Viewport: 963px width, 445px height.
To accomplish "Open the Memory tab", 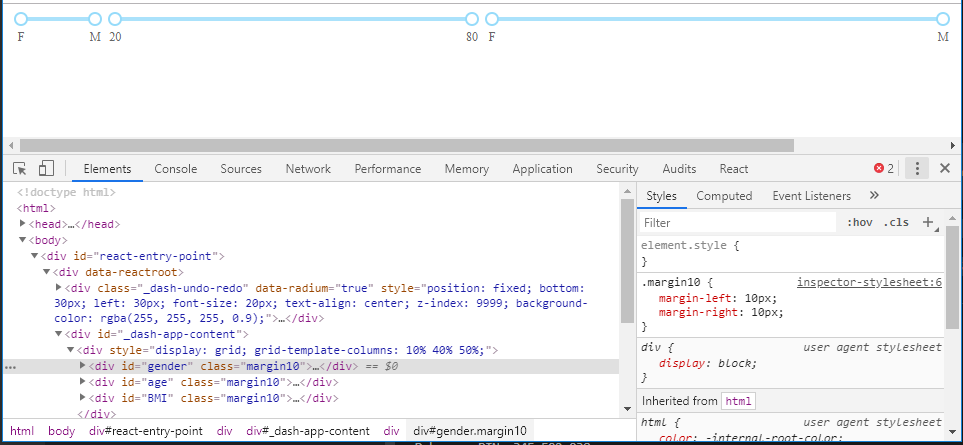I will tap(467, 169).
